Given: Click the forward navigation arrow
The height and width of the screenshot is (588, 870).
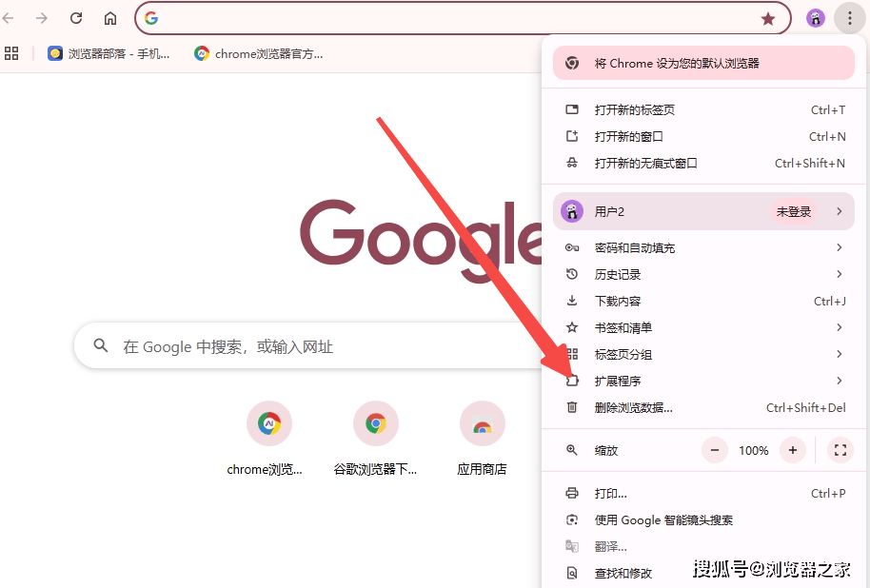Looking at the screenshot, I should 42,18.
